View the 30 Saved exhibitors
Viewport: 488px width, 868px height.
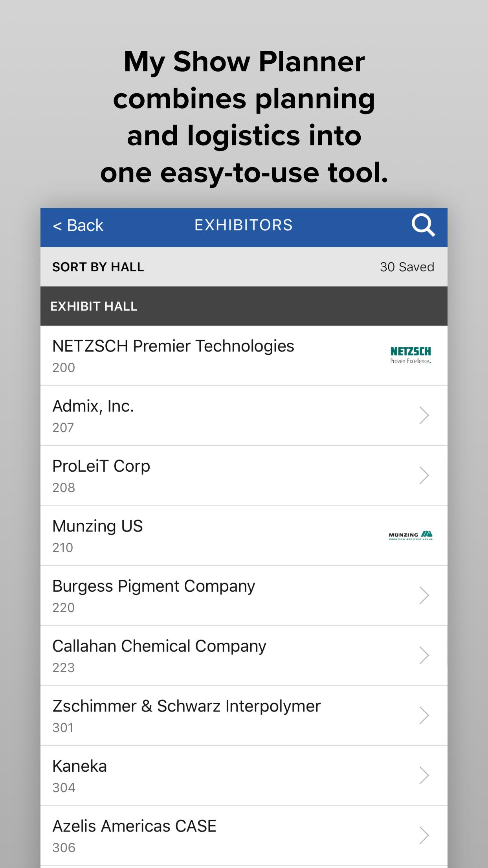407,267
